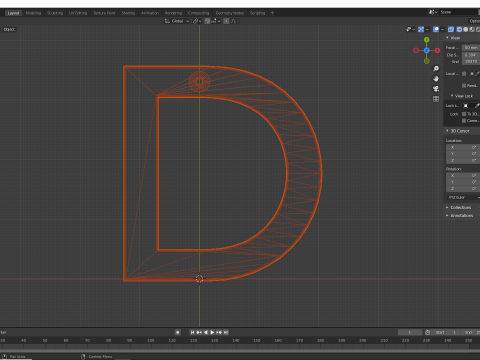Open snapping options dropdown

tap(216, 21)
